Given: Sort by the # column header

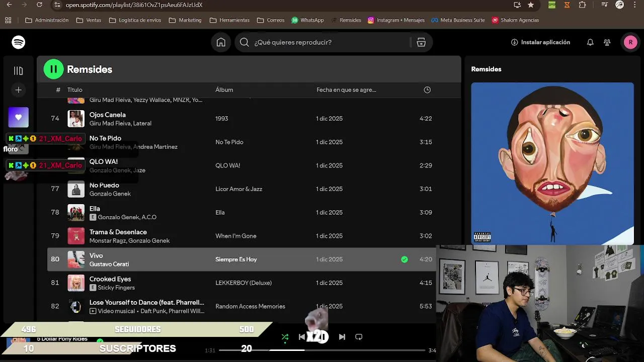Looking at the screenshot, I should tap(58, 90).
